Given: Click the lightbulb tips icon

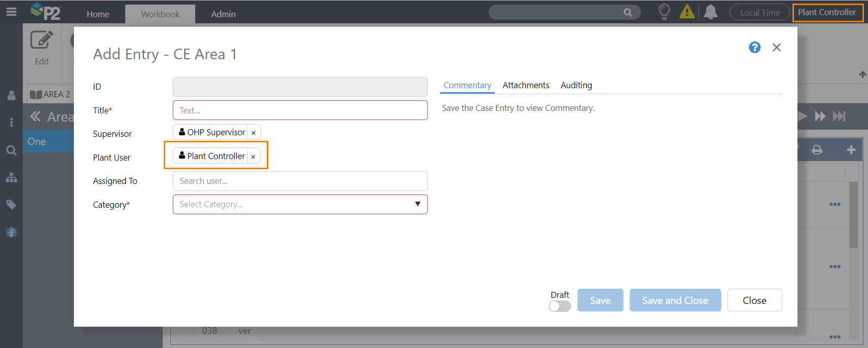Looking at the screenshot, I should point(664,12).
